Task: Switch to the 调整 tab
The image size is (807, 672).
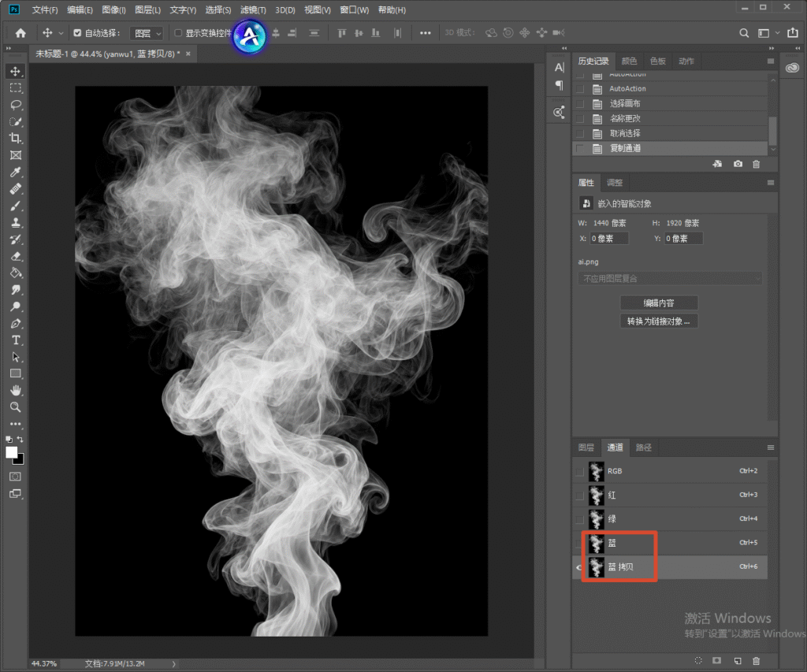Action: tap(615, 183)
